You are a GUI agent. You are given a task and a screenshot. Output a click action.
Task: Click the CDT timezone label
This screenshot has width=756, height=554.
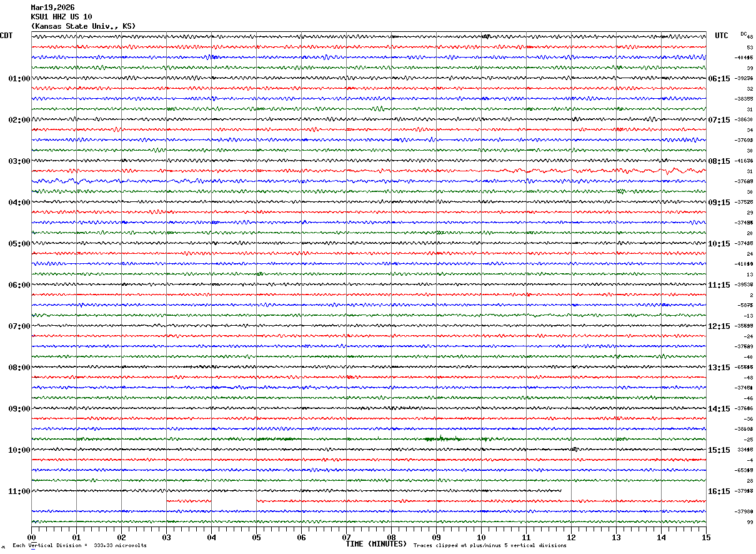tap(6, 36)
